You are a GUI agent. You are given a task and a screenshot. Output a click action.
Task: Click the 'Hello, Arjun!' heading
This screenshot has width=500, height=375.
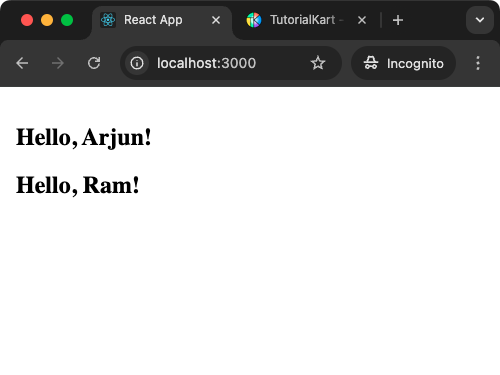click(x=84, y=137)
